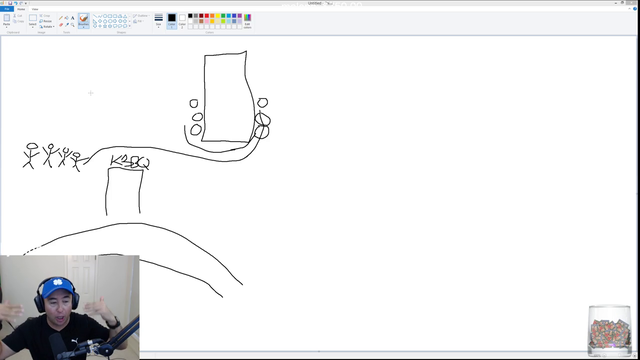Choose the Five-point star shape
The width and height of the screenshot is (640, 360).
pos(105,26)
